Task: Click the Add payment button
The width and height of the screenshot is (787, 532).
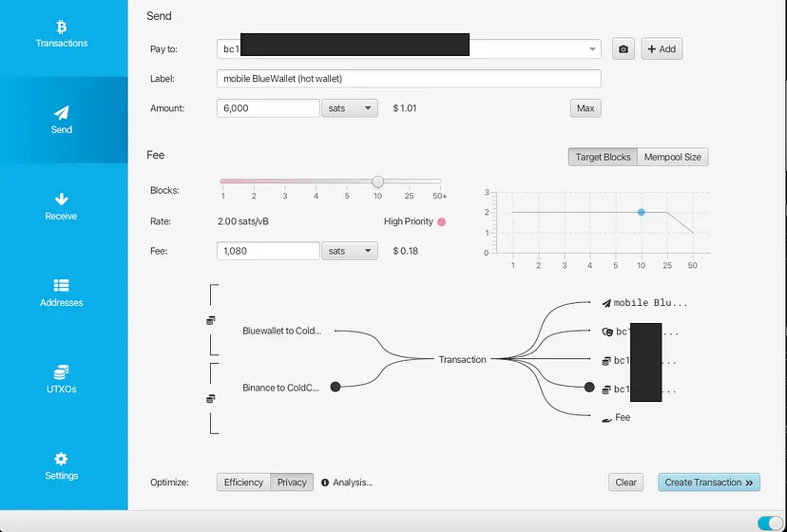Action: click(x=662, y=49)
